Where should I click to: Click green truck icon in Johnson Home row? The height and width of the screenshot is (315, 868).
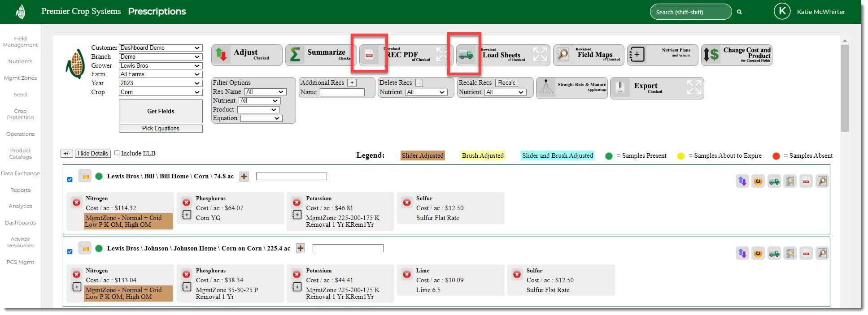(774, 253)
